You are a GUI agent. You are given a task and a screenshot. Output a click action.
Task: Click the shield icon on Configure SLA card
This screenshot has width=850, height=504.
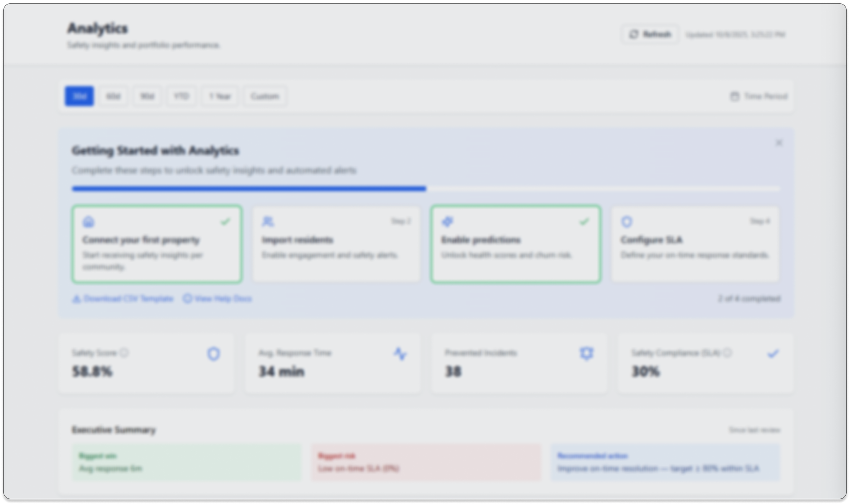coord(627,222)
